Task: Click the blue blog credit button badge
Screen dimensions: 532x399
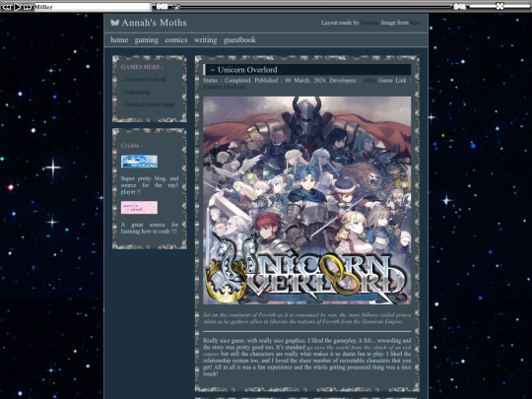Action: tap(139, 162)
